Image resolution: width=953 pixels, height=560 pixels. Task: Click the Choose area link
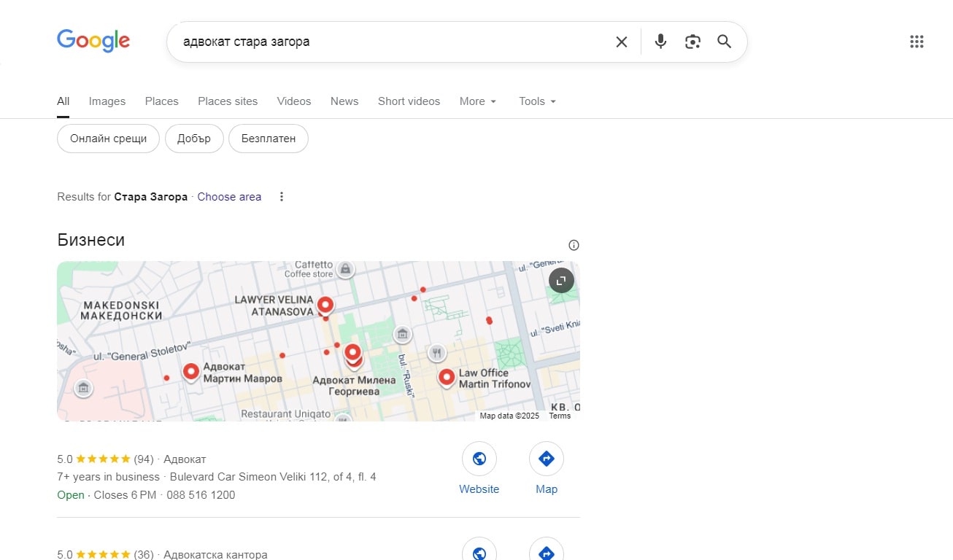click(229, 197)
